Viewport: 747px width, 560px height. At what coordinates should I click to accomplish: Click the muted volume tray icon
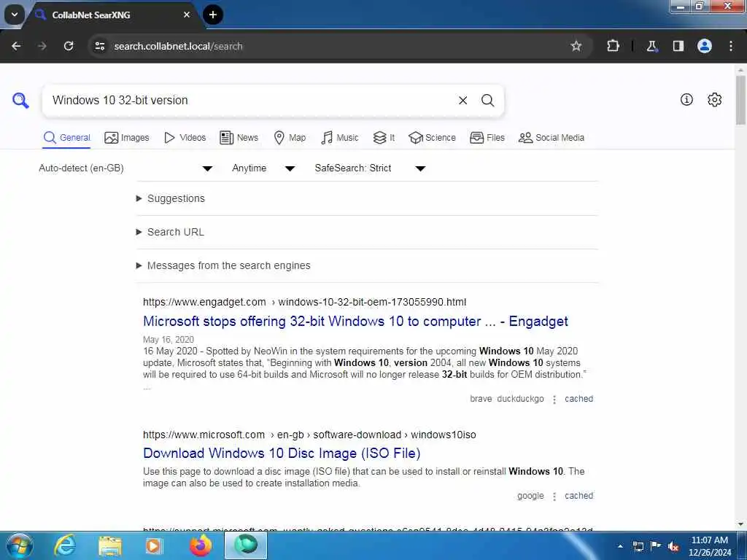[673, 546]
